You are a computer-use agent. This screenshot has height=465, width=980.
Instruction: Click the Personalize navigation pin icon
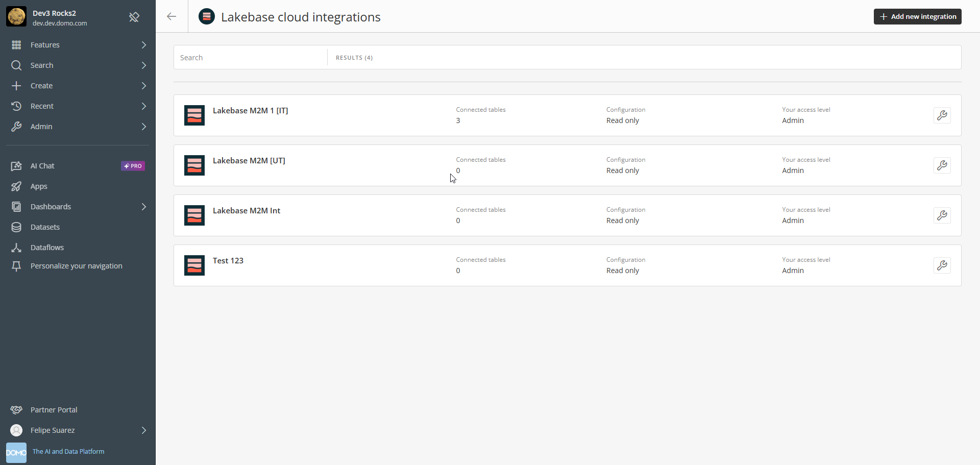coord(16,266)
